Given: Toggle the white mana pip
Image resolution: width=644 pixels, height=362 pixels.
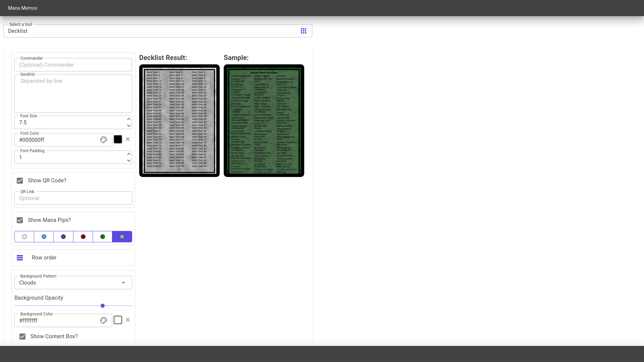Looking at the screenshot, I should click(24, 237).
